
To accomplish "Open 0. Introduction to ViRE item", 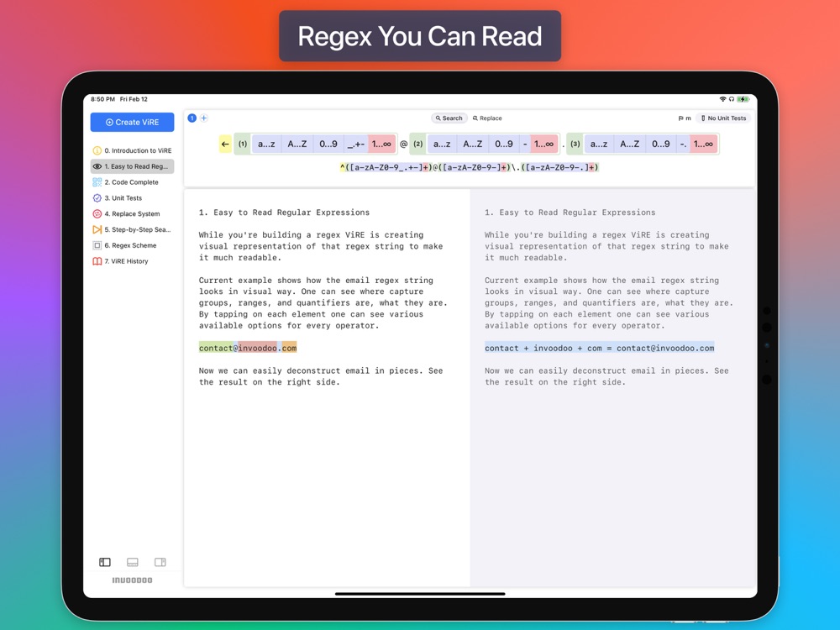I will (133, 150).
